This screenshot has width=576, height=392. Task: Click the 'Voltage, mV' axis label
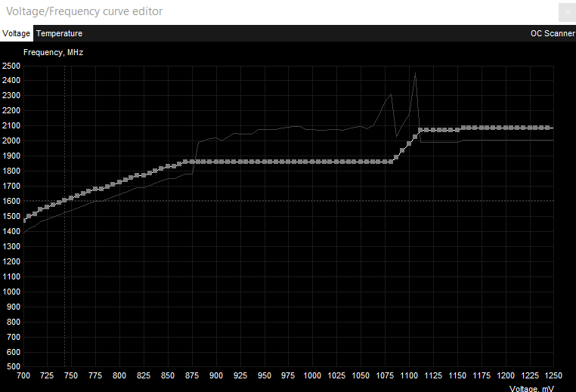click(531, 389)
